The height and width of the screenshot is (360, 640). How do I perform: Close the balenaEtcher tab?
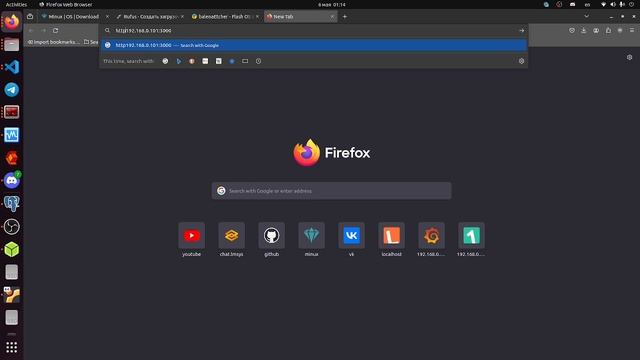(257, 17)
